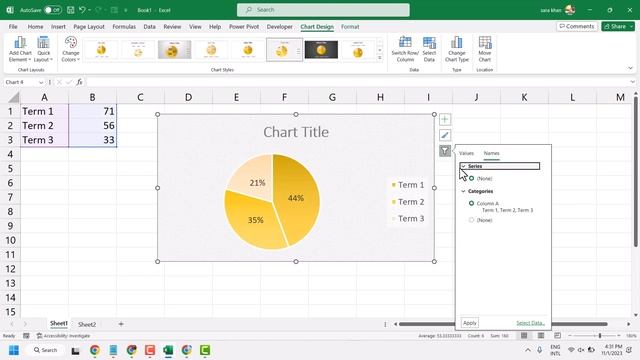The width and height of the screenshot is (640, 360).
Task: Select cell B2 containing 56
Action: click(93, 125)
